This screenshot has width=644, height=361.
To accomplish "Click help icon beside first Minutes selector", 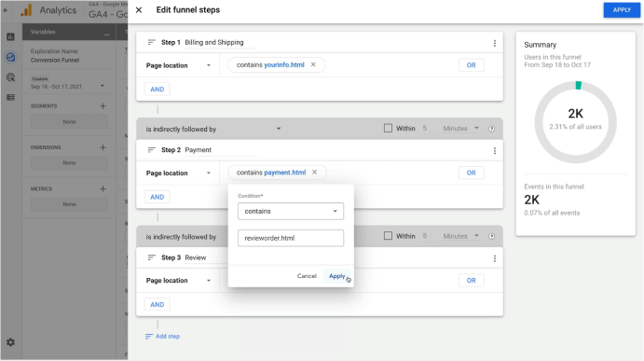I will (x=492, y=129).
